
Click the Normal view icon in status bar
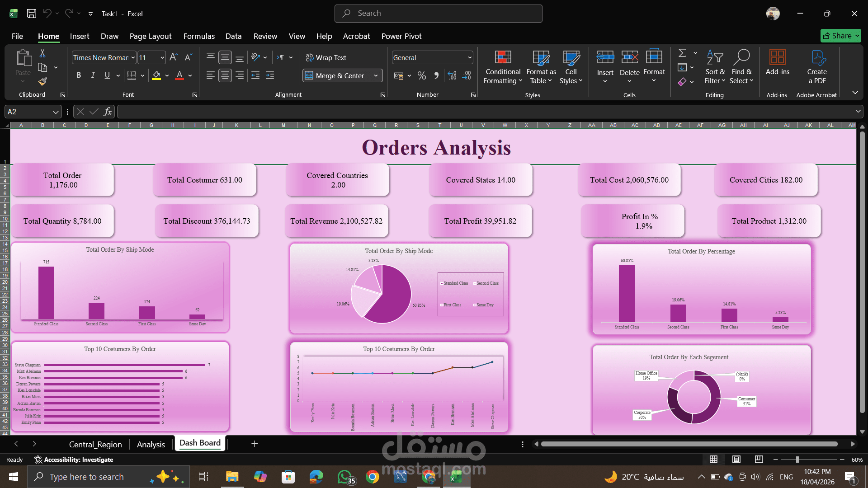coord(713,460)
